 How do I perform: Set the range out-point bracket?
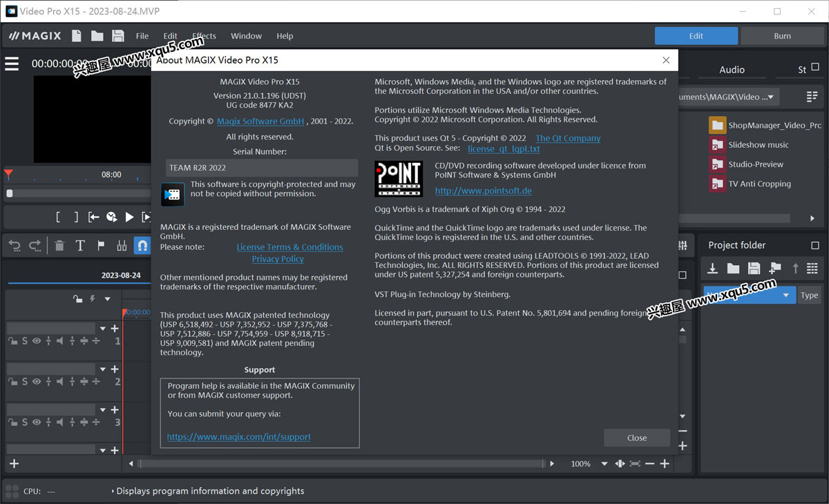(76, 217)
